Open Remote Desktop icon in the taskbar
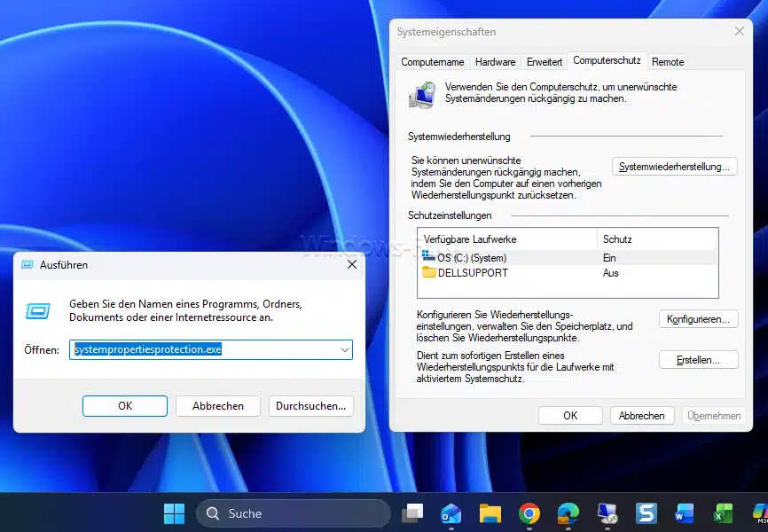The width and height of the screenshot is (768, 532). (x=607, y=513)
